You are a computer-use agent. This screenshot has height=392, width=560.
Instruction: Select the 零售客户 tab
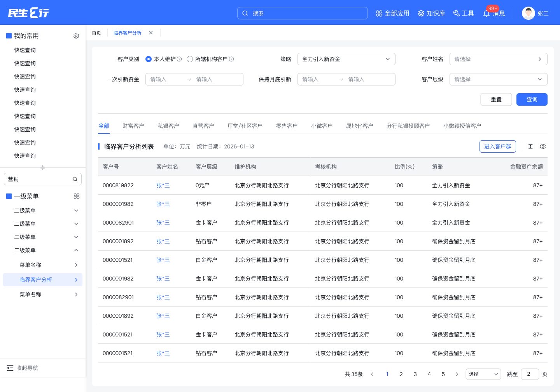[287, 126]
